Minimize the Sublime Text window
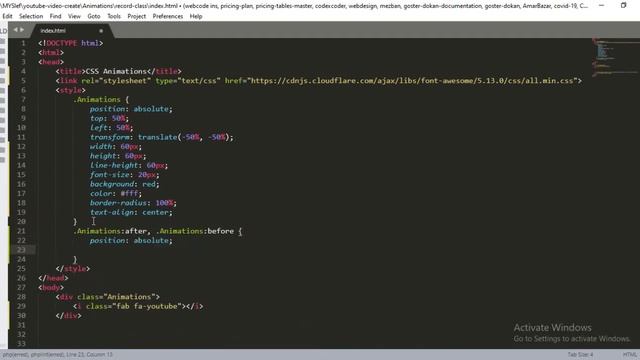This screenshot has height=360, width=640. (x=601, y=5)
